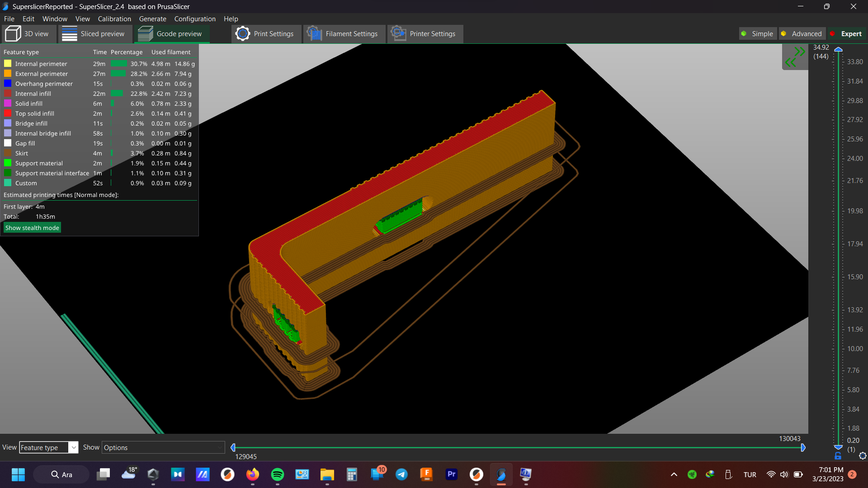This screenshot has width=868, height=488.
Task: Toggle Overhang perimeter color swatch
Action: coord(8,84)
